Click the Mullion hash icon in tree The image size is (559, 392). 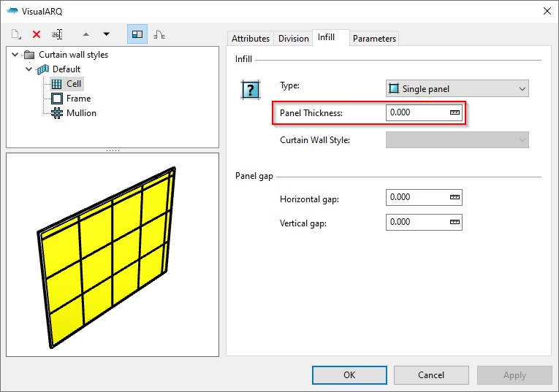[x=57, y=113]
